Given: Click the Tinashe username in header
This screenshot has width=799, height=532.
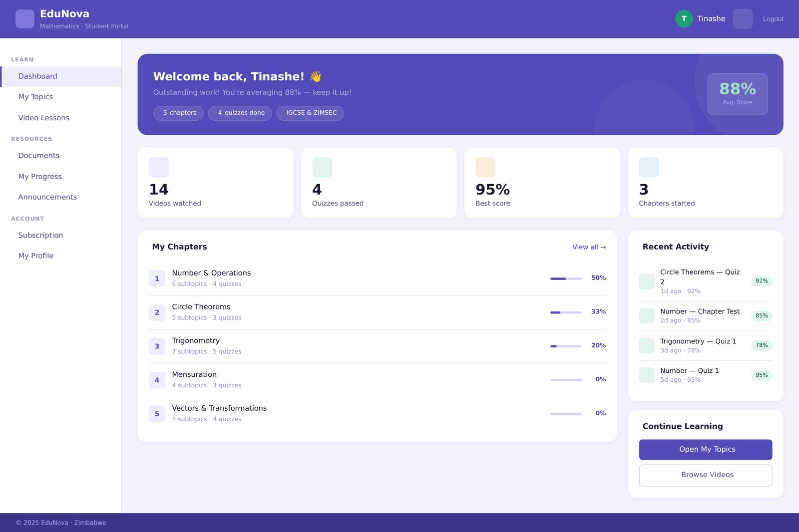Looking at the screenshot, I should click(711, 19).
